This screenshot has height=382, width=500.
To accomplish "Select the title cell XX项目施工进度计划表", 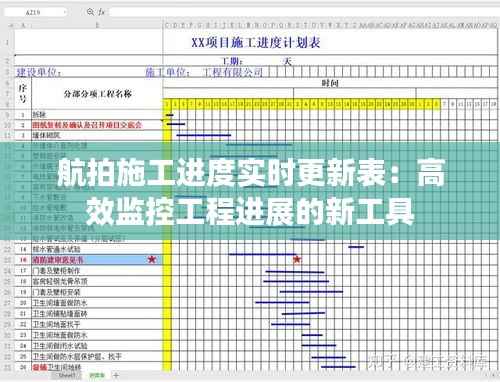I will tap(256, 42).
